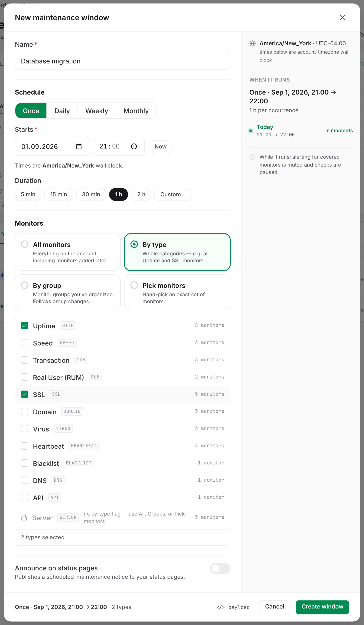Screen dimensions: 364x625
Task: Open the payload link
Action: point(233,607)
